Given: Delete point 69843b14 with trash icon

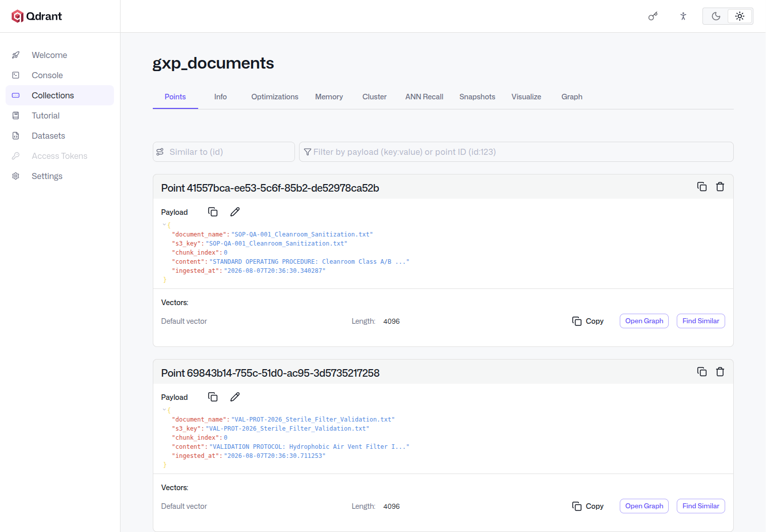Looking at the screenshot, I should pos(720,372).
